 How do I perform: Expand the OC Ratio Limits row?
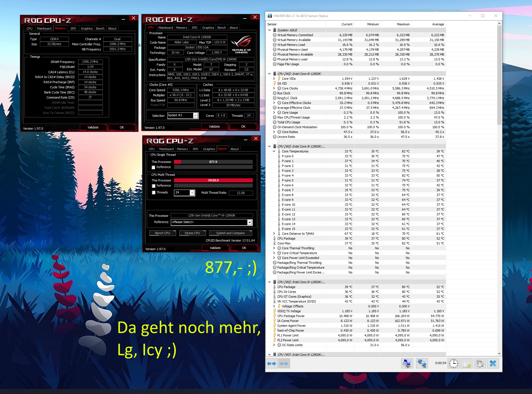click(274, 345)
